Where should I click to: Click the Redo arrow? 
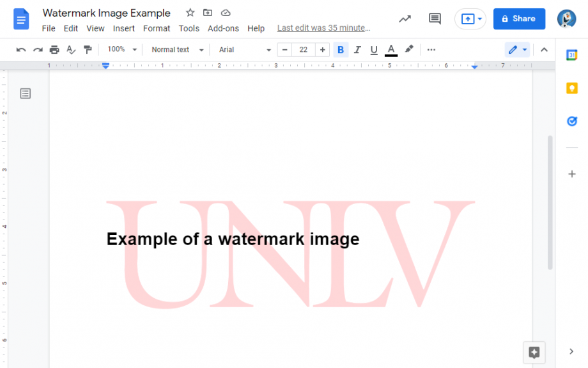click(38, 49)
